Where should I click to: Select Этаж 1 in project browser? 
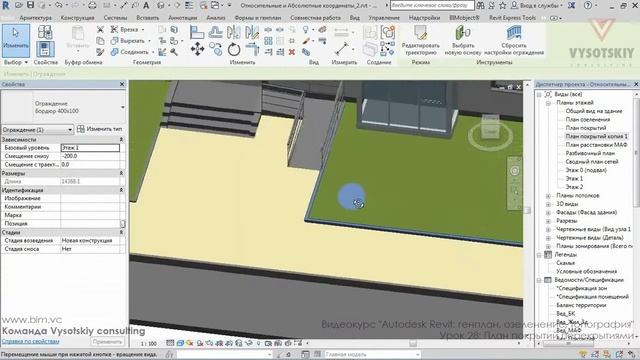[574, 179]
